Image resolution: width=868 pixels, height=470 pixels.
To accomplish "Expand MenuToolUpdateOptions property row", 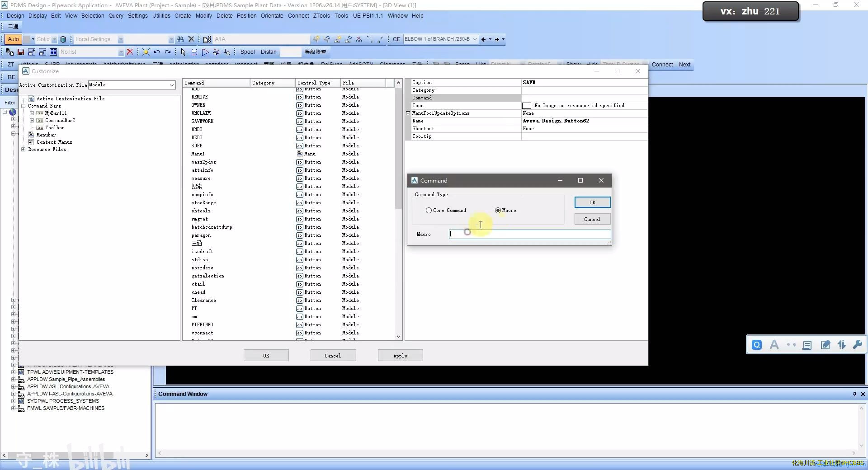I will (408, 113).
